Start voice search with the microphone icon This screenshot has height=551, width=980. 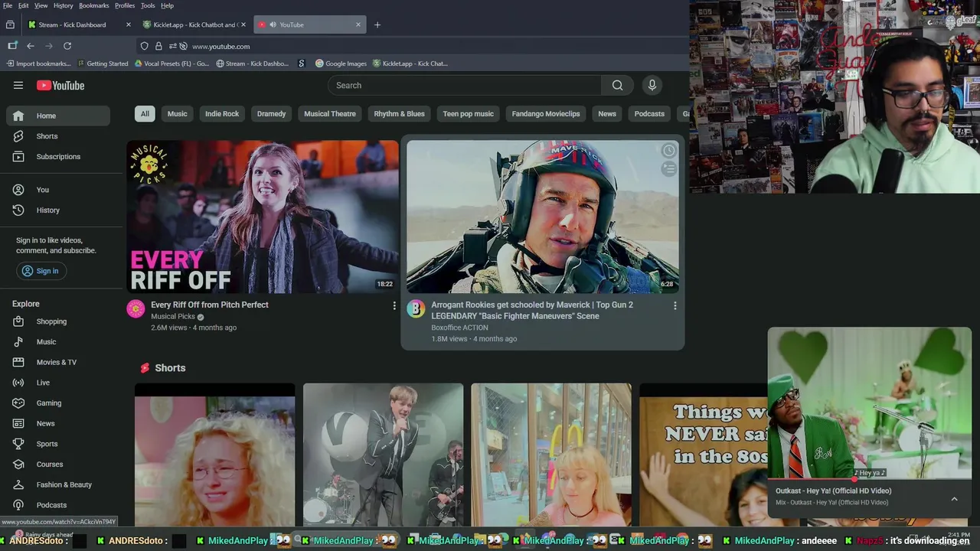(x=652, y=86)
